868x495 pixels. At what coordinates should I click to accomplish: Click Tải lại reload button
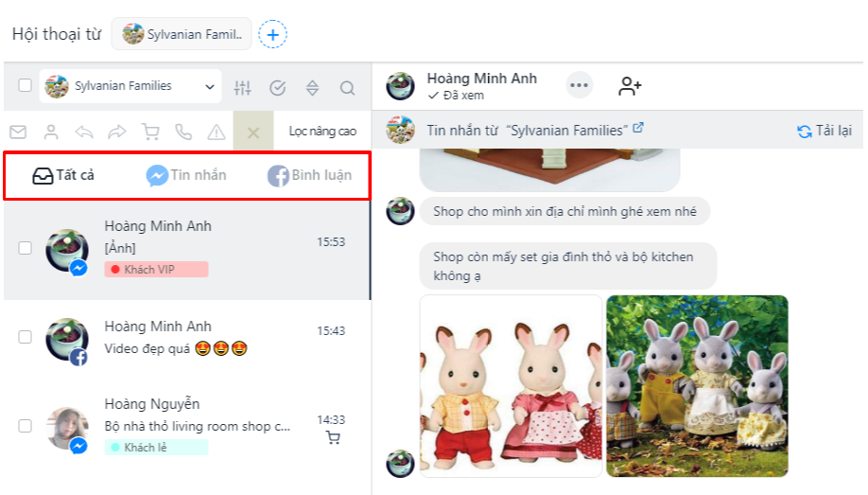[825, 131]
